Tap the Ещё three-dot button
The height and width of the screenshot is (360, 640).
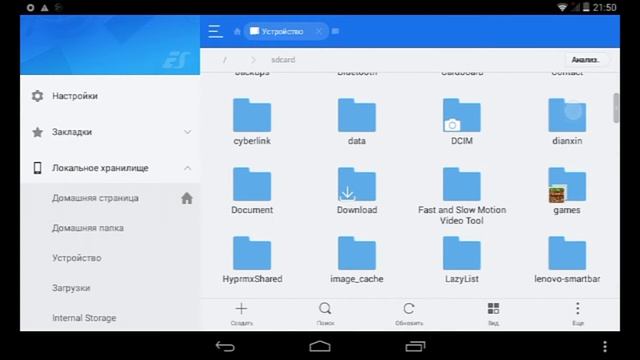click(x=578, y=314)
